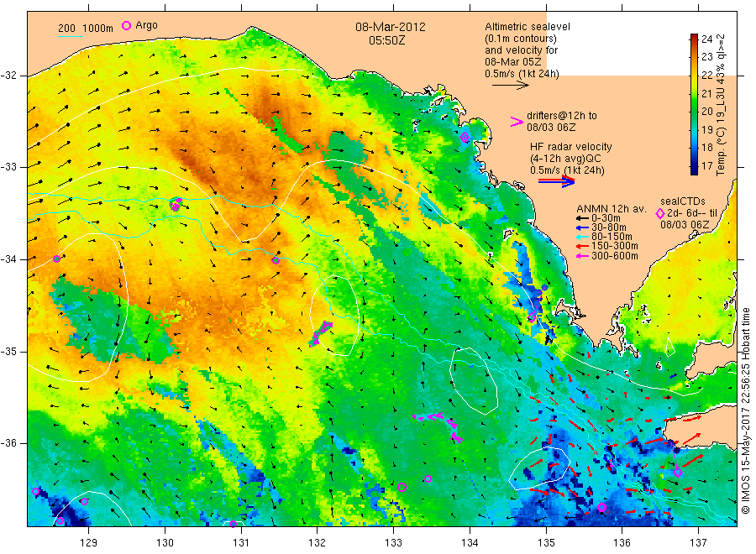The height and width of the screenshot is (554, 756).
Task: Click the seal CTD diamond near 134.8E 34.6S
Action: pyautogui.click(x=532, y=317)
